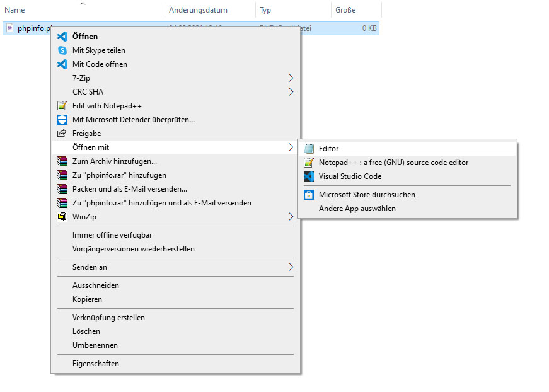Select Umbenennen
The image size is (549, 392).
pyautogui.click(x=175, y=345)
